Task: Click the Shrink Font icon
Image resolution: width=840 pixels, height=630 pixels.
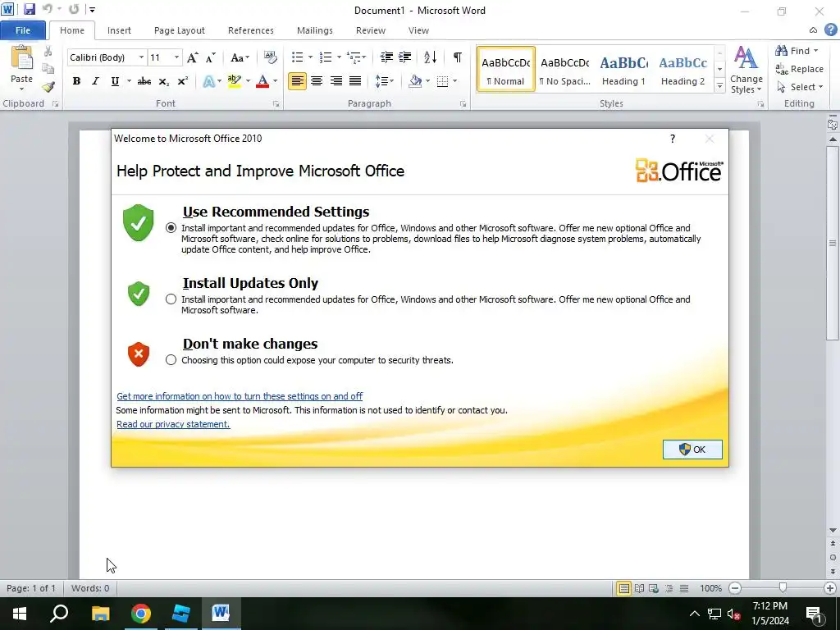Action: click(211, 57)
